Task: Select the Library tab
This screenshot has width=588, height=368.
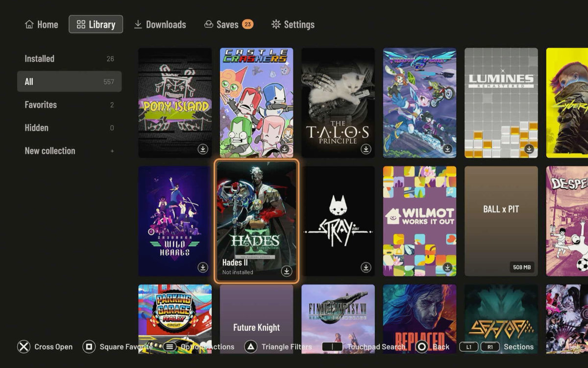Action: (x=96, y=25)
